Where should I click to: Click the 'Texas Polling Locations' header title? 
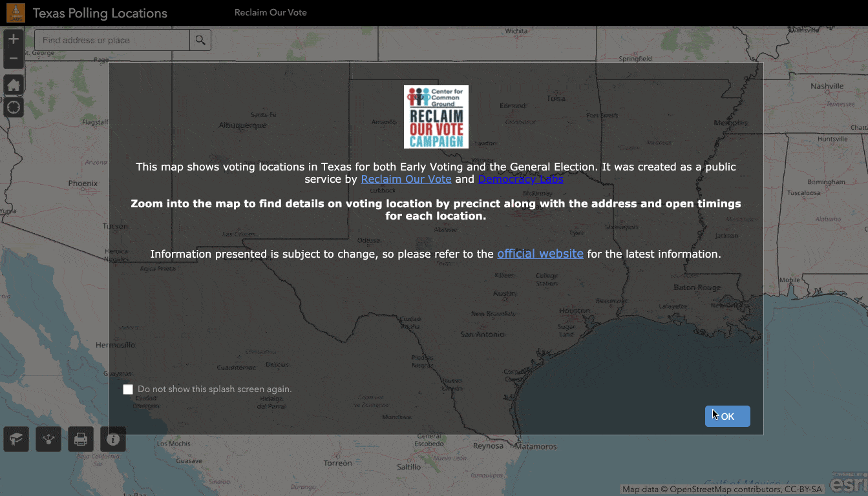pyautogui.click(x=100, y=14)
